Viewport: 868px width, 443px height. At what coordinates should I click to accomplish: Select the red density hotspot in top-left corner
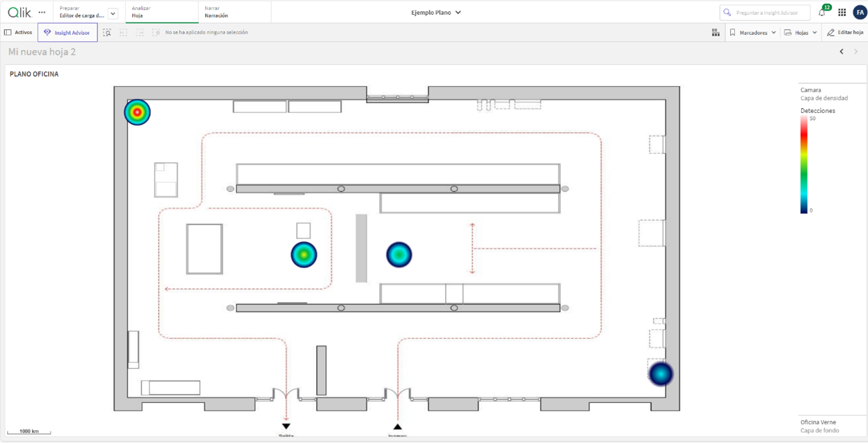click(x=137, y=112)
